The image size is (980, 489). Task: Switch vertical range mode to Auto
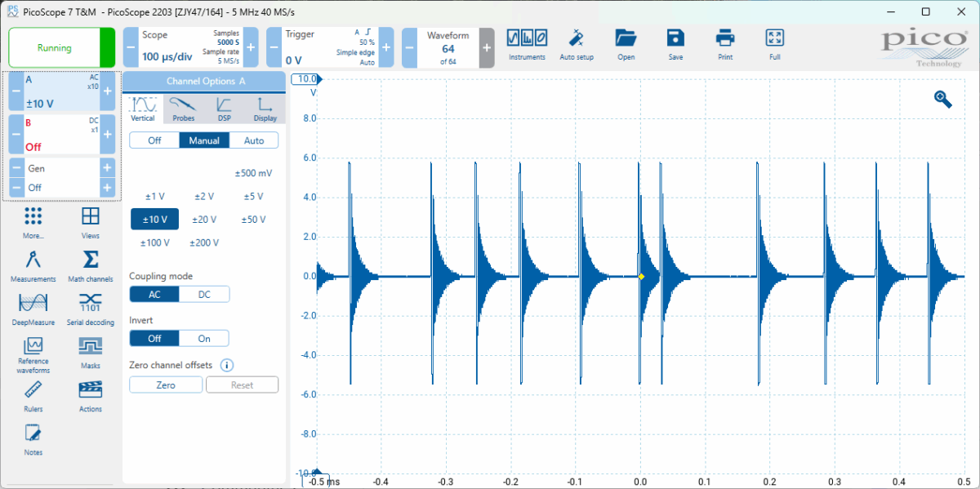click(x=254, y=140)
